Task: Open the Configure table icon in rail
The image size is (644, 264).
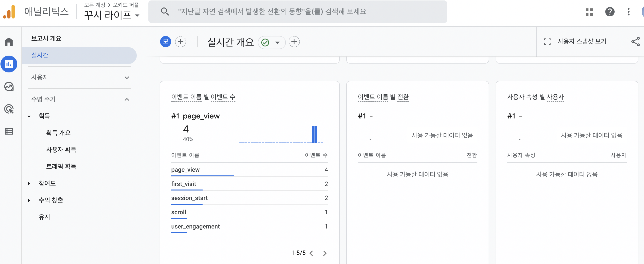Action: coord(9,131)
